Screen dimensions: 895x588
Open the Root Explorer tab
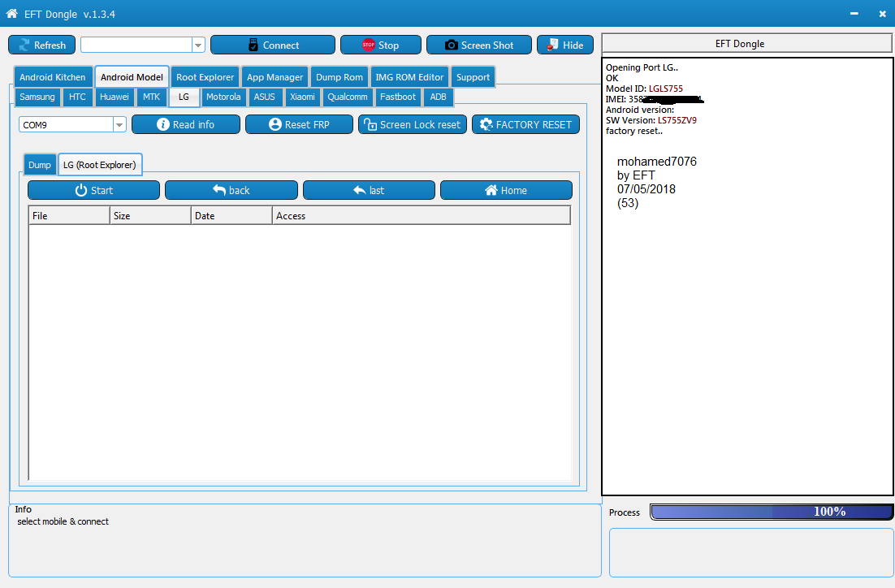205,77
